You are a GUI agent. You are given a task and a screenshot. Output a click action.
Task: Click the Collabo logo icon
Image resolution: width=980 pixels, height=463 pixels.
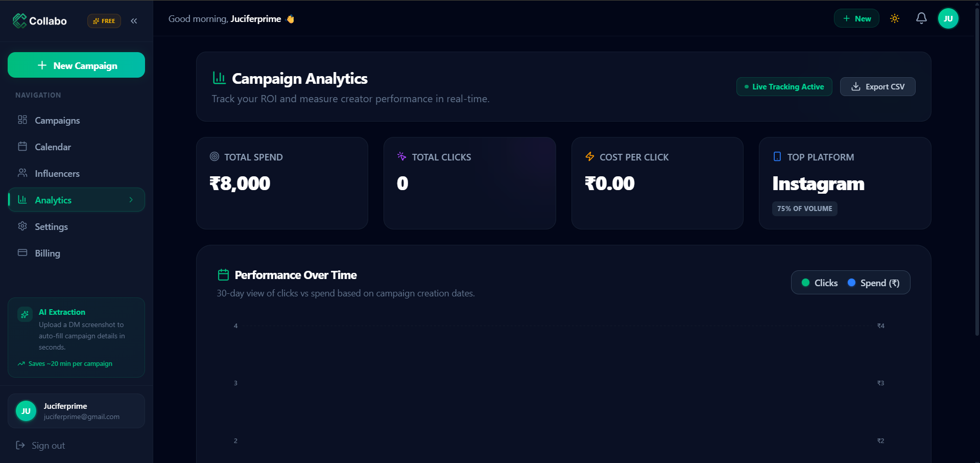click(19, 20)
